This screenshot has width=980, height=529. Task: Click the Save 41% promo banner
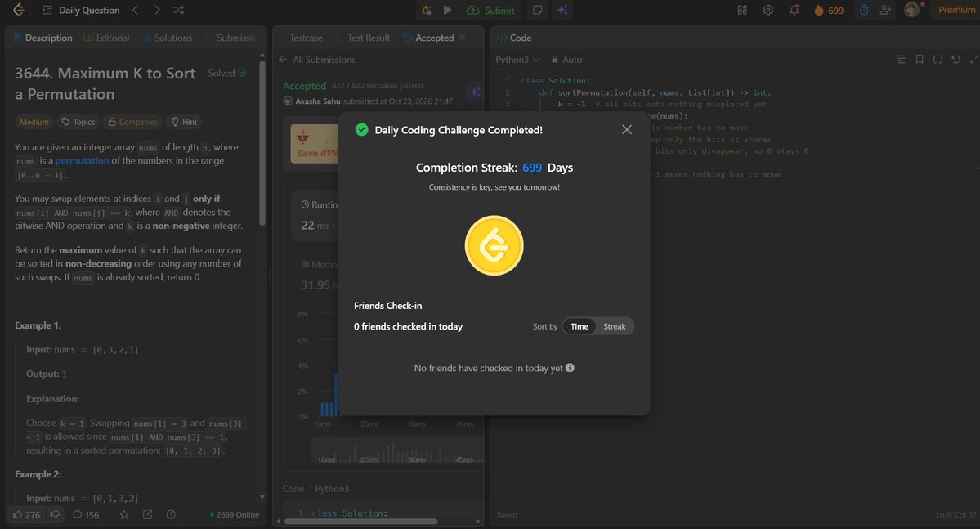click(315, 144)
